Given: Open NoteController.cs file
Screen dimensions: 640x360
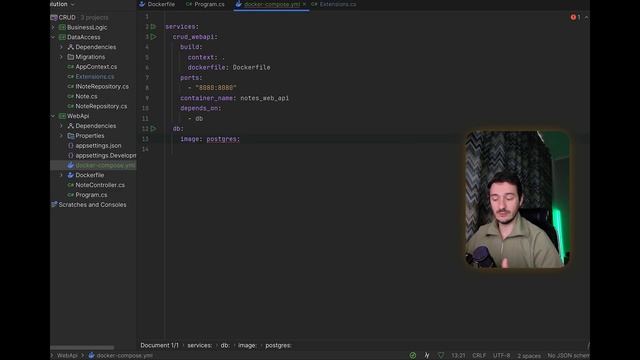Looking at the screenshot, I should click(100, 185).
